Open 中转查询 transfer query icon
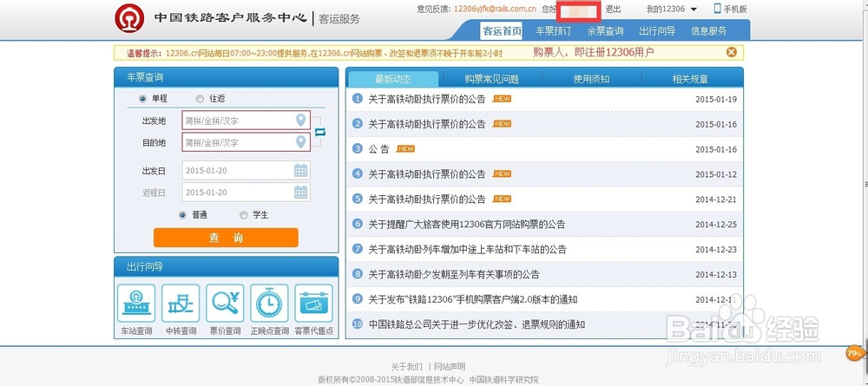 pyautogui.click(x=181, y=303)
